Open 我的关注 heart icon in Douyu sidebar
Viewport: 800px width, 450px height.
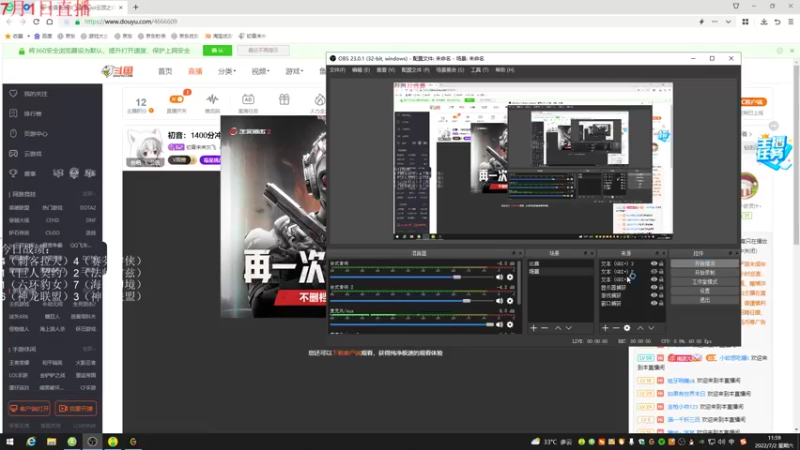point(13,93)
